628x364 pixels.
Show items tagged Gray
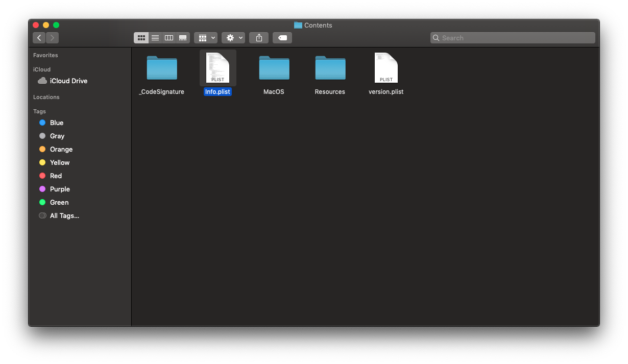[57, 136]
